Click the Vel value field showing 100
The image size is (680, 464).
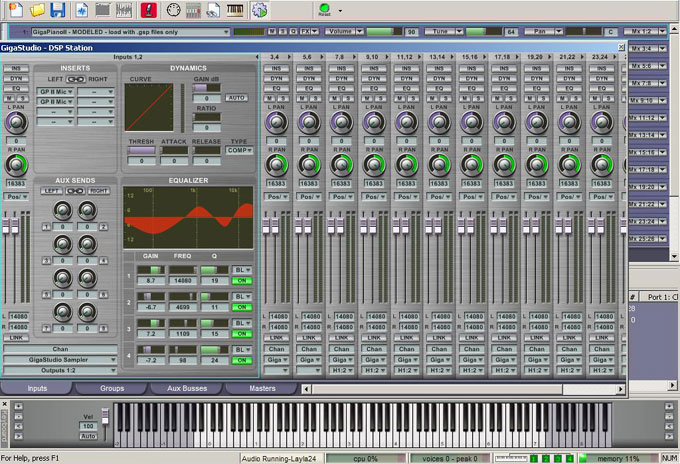88,426
